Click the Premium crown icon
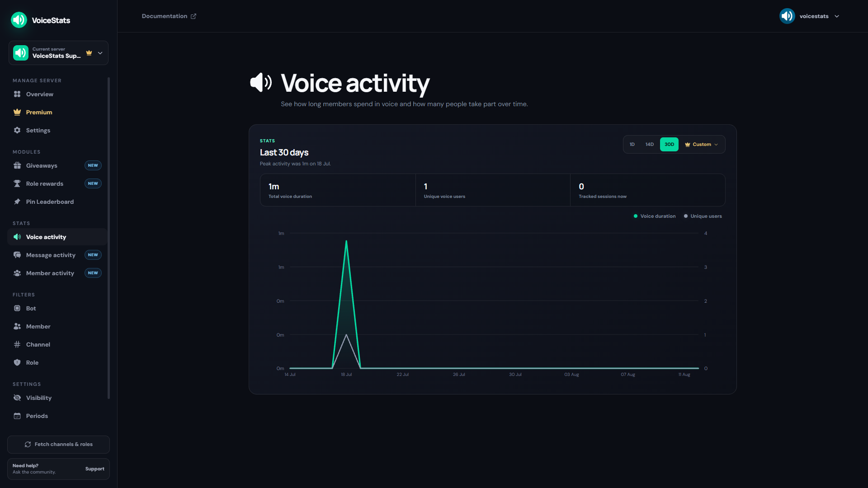The image size is (868, 488). point(17,112)
